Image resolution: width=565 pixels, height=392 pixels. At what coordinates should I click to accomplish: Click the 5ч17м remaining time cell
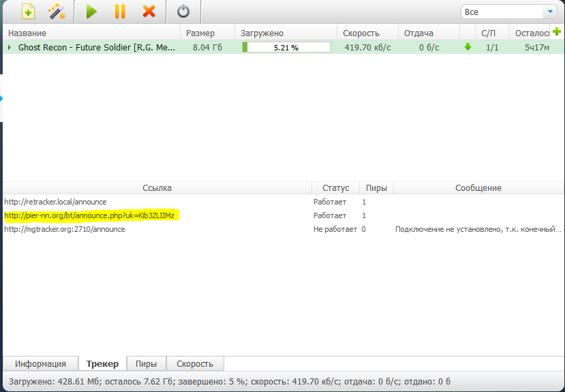(537, 47)
